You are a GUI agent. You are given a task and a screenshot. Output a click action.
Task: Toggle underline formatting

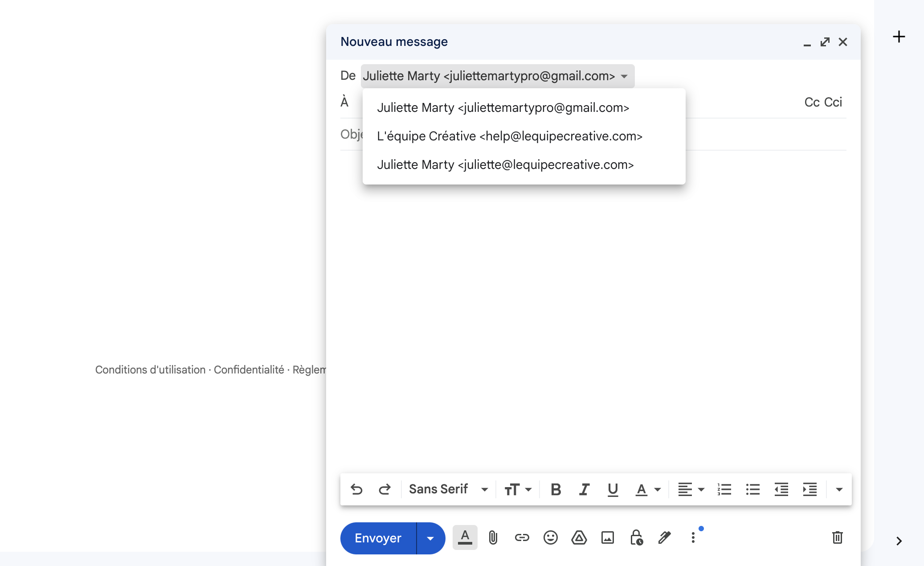click(613, 489)
